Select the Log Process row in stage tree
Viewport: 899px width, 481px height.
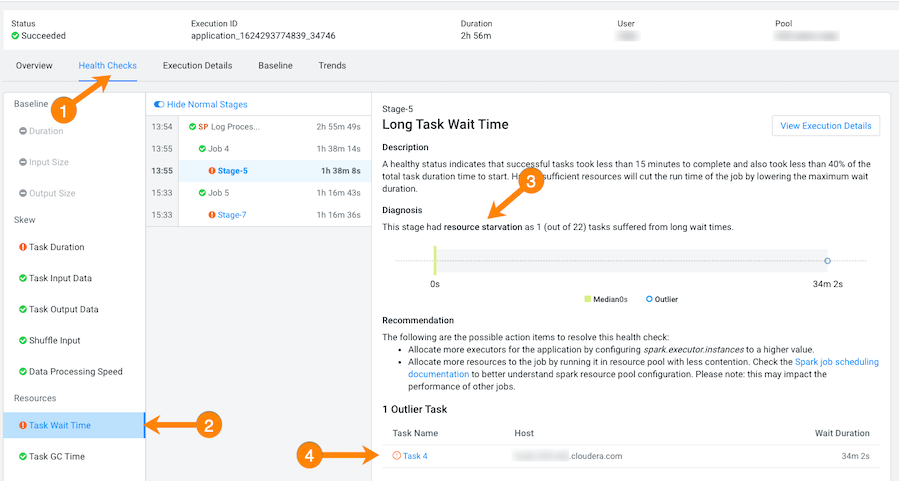(235, 127)
